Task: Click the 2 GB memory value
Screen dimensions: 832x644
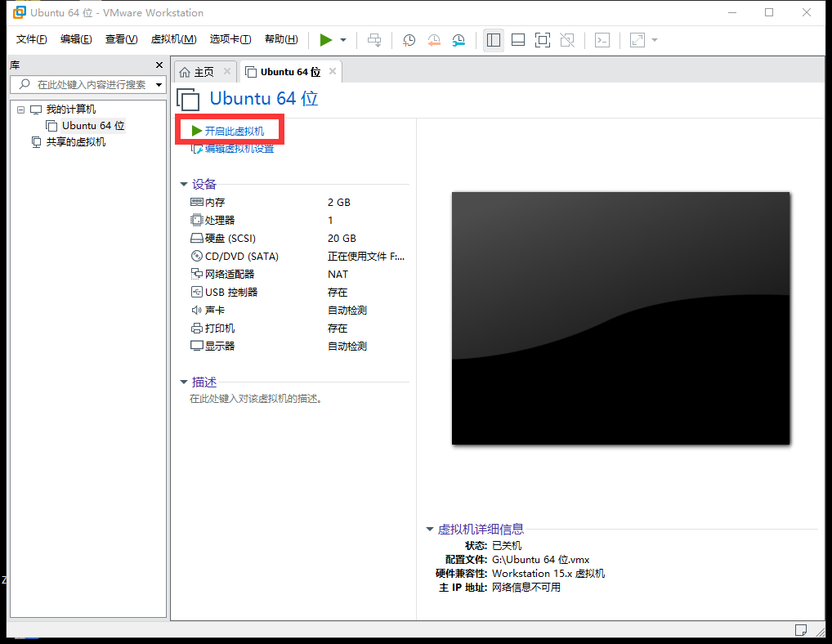Action: (339, 202)
